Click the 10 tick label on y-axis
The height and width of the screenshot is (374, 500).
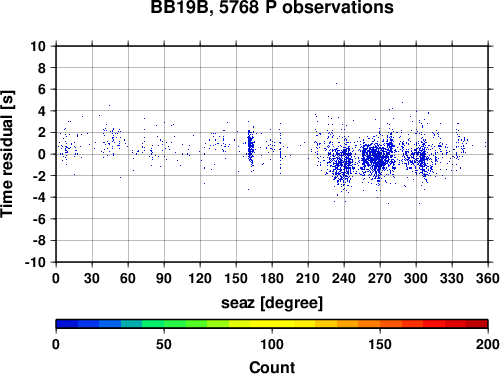click(38, 46)
